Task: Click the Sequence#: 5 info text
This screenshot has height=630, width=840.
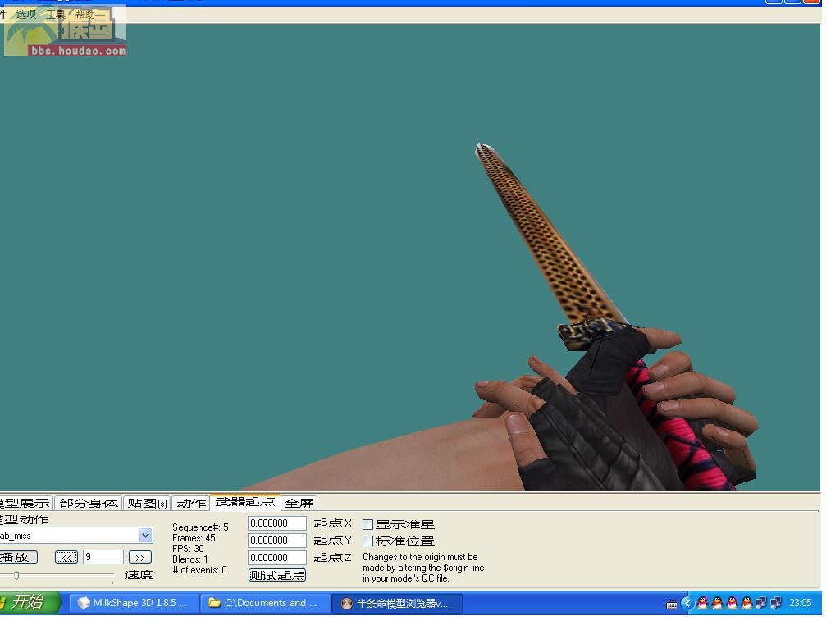Action: tap(200, 527)
